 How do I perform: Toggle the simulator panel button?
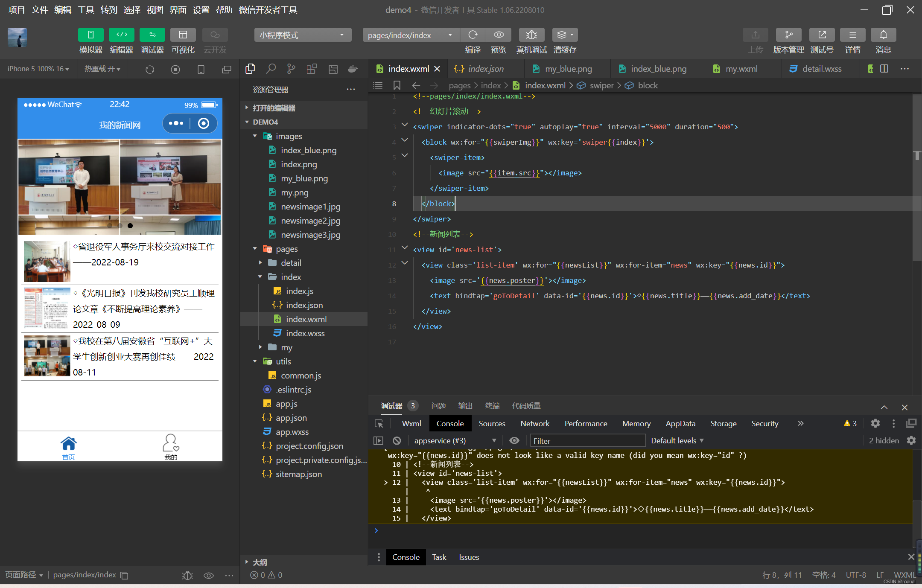pos(90,35)
